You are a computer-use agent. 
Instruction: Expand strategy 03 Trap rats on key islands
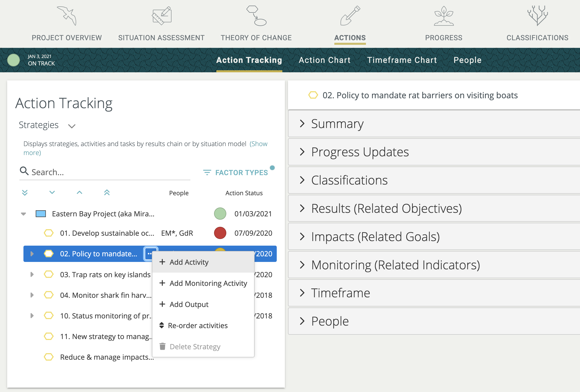[32, 274]
